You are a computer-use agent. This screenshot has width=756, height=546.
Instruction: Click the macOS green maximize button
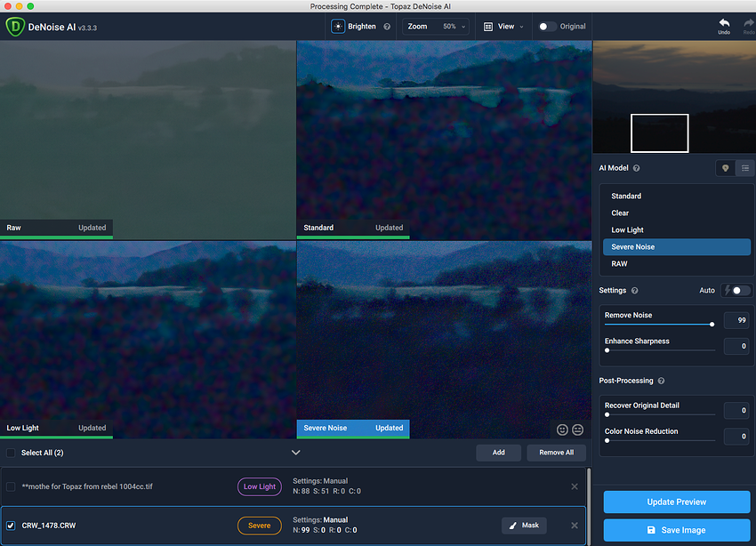tap(30, 6)
